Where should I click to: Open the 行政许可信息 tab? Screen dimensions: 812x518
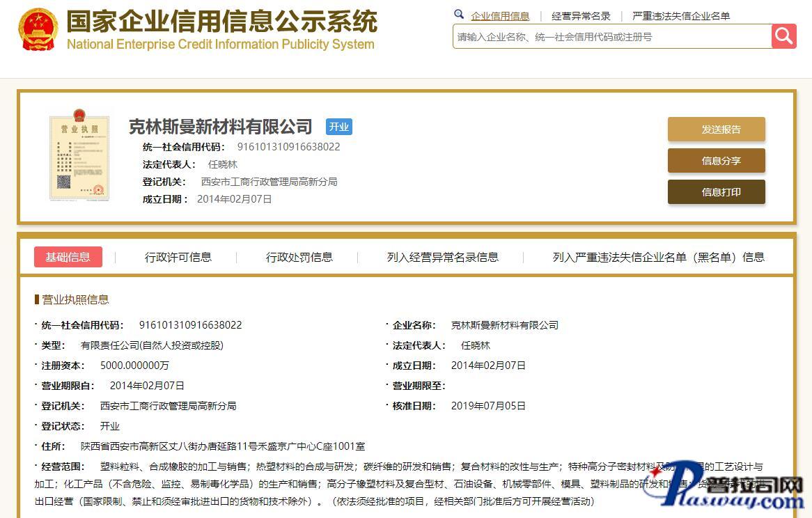click(178, 257)
